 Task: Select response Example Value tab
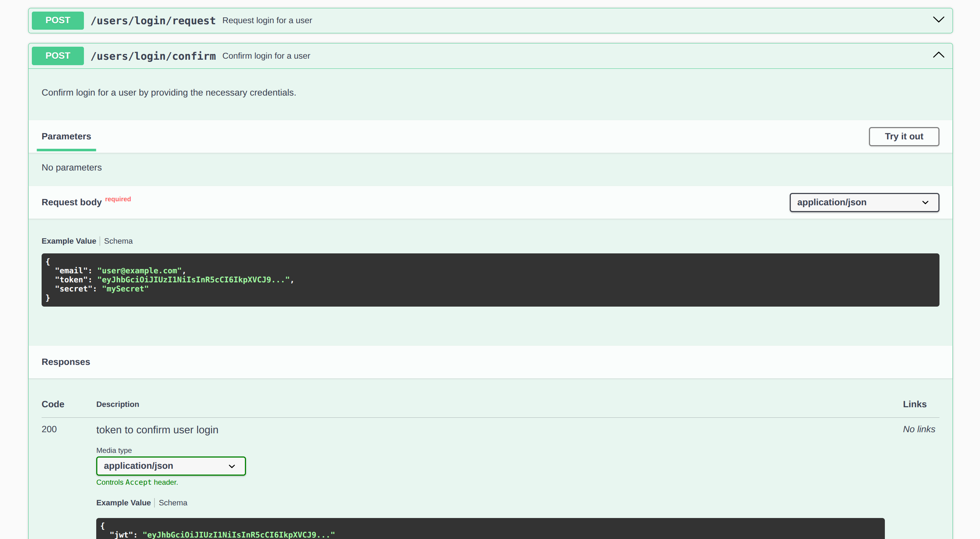123,502
